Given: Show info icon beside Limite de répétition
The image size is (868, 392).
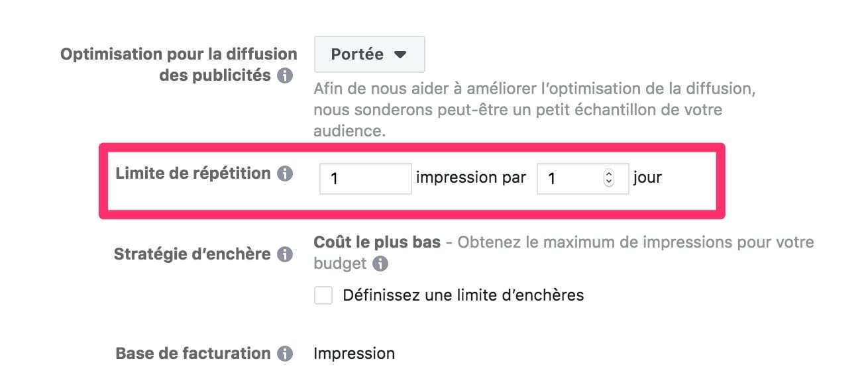Looking at the screenshot, I should tap(285, 174).
